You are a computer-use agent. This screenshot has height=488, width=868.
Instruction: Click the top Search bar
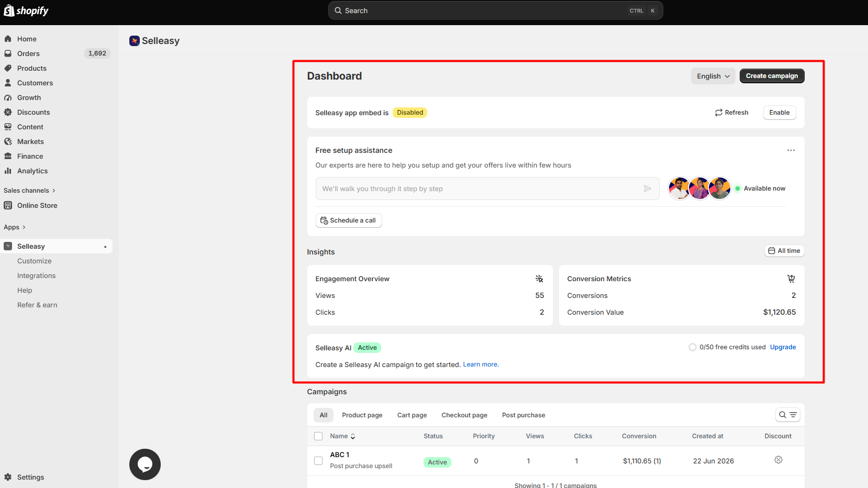495,10
